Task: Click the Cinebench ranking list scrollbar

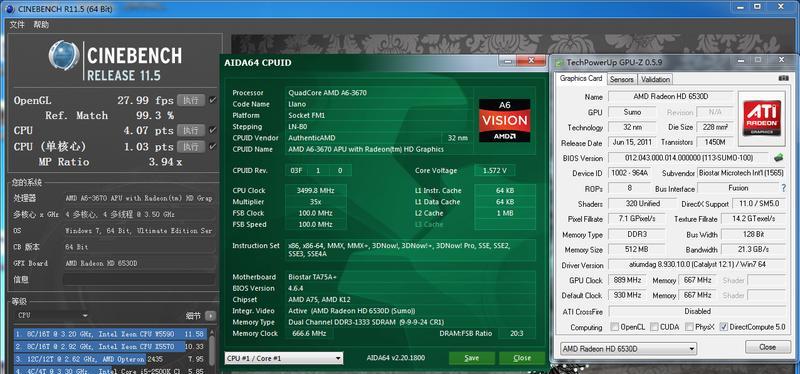Action: pyautogui.click(x=212, y=350)
